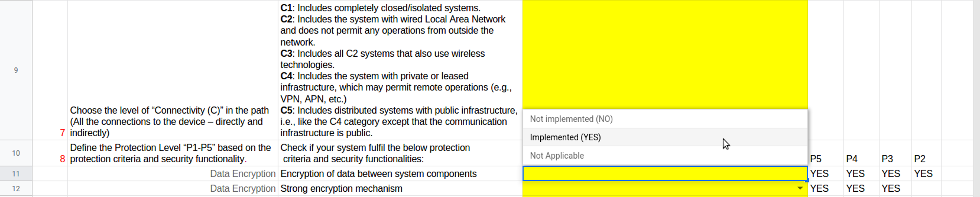Click the P3 column label cell
This screenshot has height=197, width=980.
[x=887, y=159]
